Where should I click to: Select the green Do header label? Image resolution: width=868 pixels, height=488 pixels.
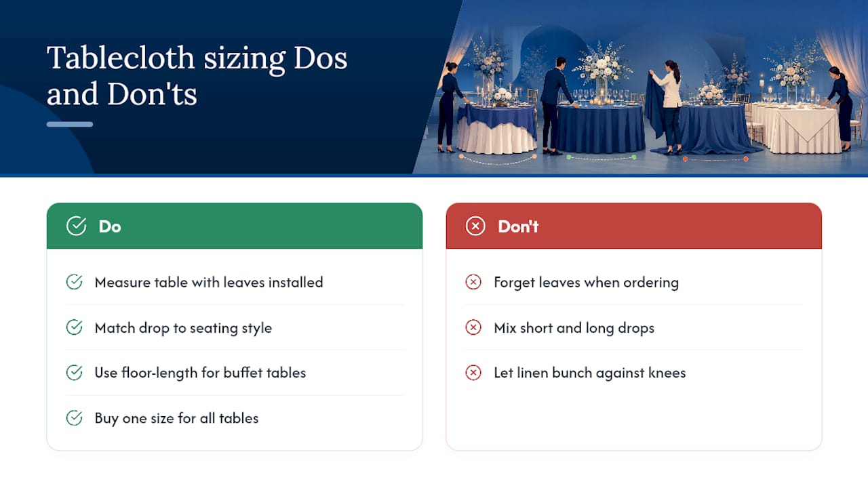click(x=110, y=226)
